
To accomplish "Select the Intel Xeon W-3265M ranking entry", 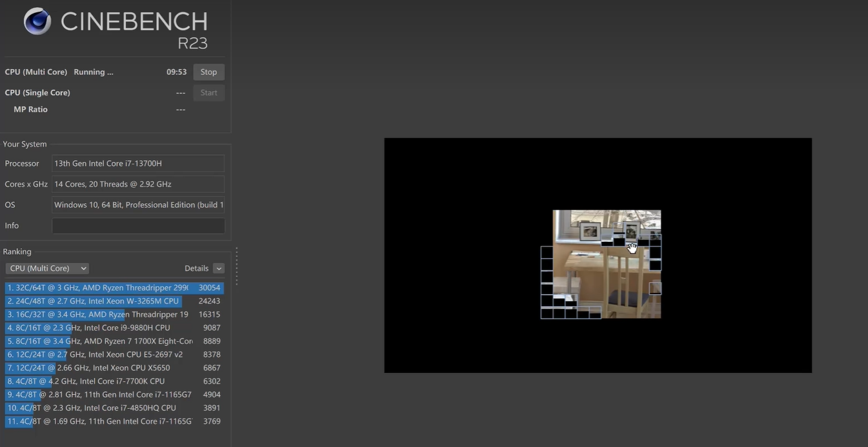I will (x=114, y=301).
